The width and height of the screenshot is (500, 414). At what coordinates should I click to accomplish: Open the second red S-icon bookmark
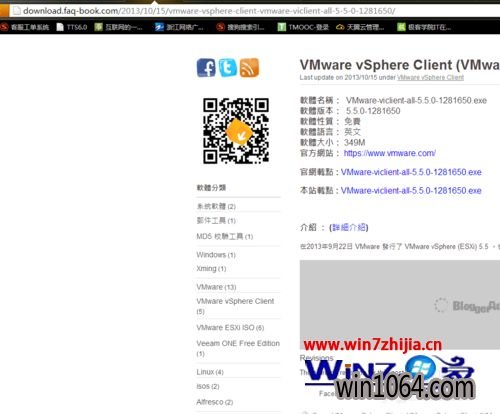pos(240,27)
